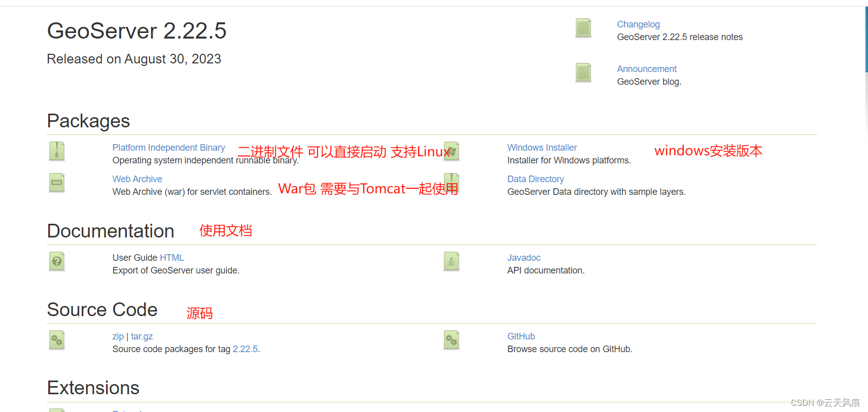Click 'GeoServer Data directory with sample layers.' text
Screen dimensions: 868x412
(x=597, y=192)
